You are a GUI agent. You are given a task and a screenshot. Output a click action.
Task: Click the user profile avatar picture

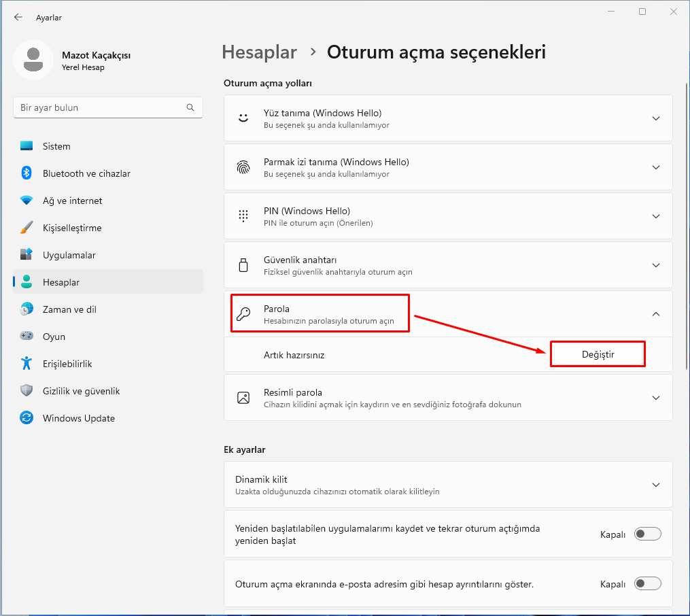(33, 60)
